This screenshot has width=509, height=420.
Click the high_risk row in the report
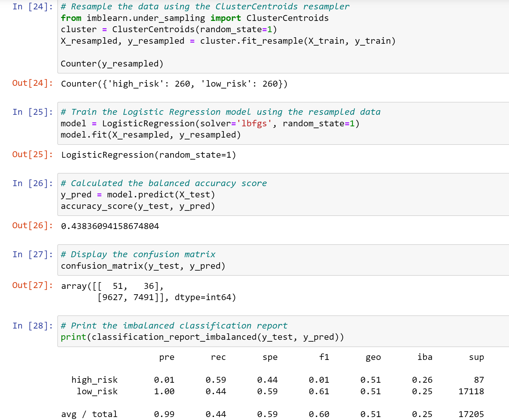tap(241, 380)
